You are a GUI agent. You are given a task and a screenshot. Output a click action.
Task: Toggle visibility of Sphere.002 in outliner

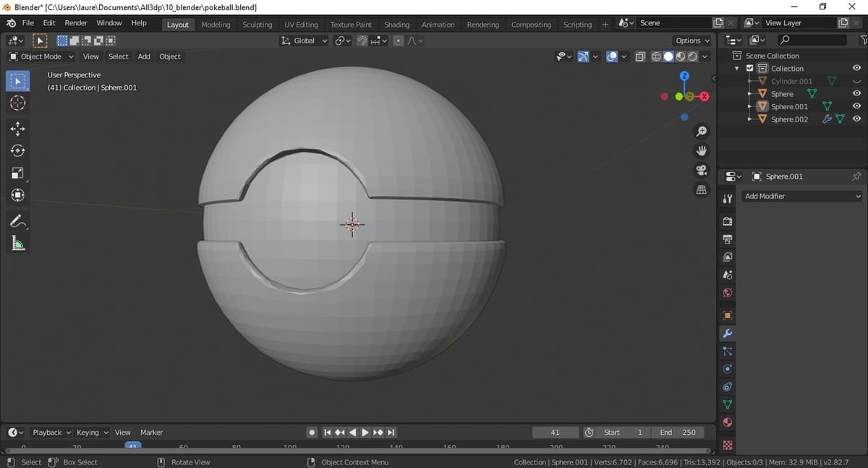(x=856, y=119)
